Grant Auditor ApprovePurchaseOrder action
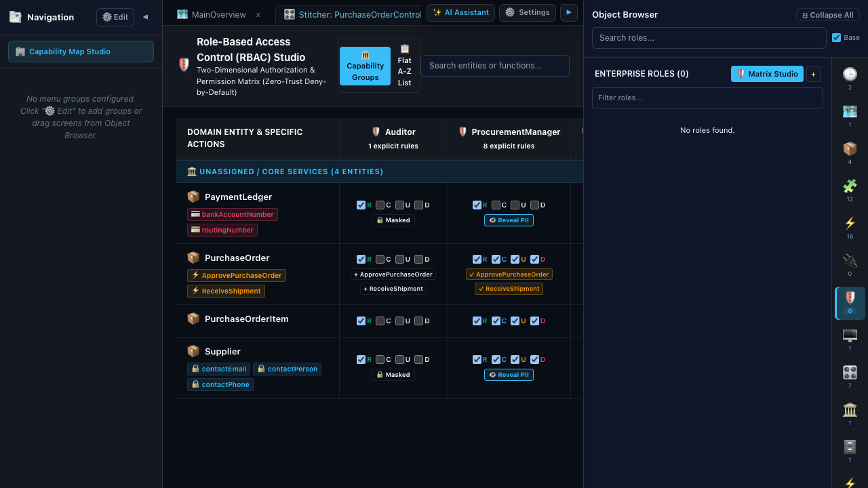Viewport: 868px width, 488px height. [393, 274]
